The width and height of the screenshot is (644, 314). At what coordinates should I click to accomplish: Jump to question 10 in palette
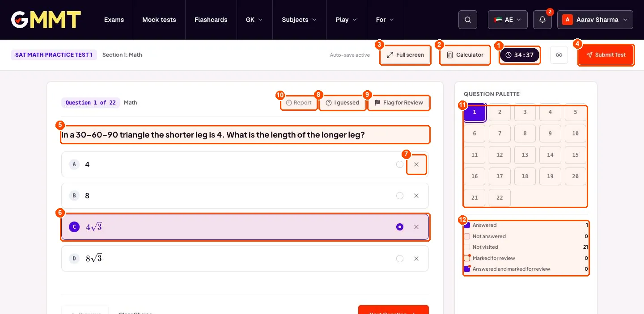[576, 134]
